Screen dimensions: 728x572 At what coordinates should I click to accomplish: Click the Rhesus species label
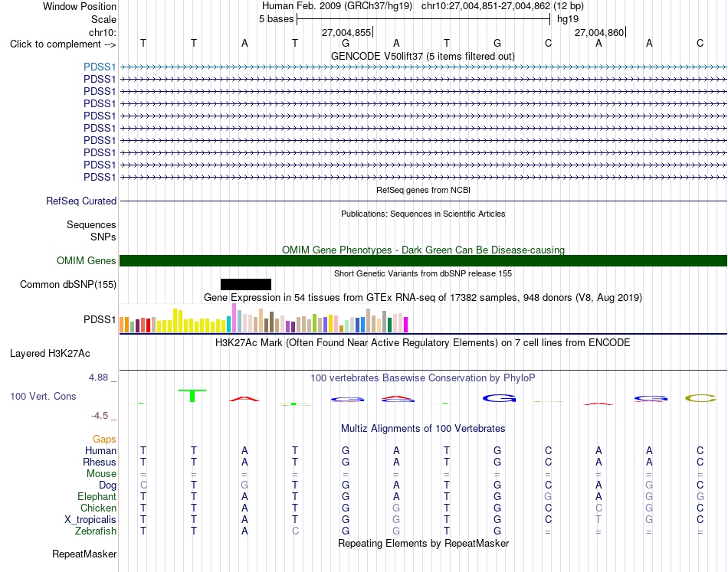(x=100, y=462)
